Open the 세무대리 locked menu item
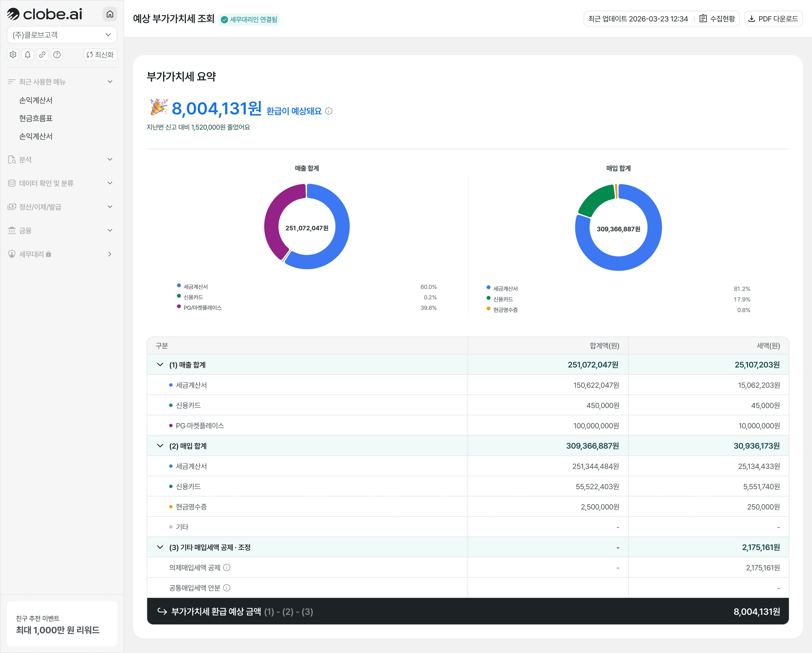This screenshot has height=653, width=812. coord(60,254)
